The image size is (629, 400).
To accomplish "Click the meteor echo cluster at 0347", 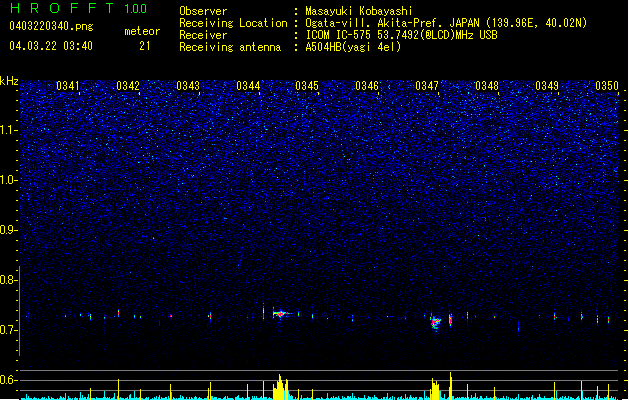I will (x=436, y=322).
